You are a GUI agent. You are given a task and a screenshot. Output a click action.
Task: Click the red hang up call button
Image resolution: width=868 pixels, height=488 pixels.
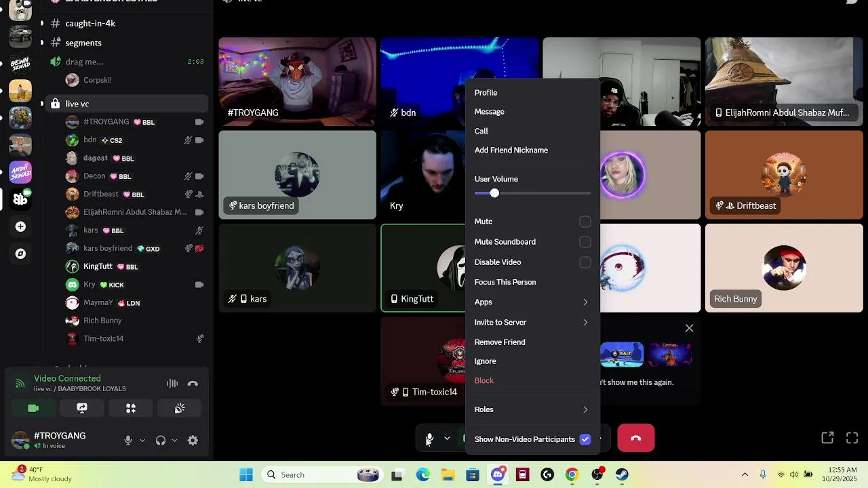[x=636, y=439]
